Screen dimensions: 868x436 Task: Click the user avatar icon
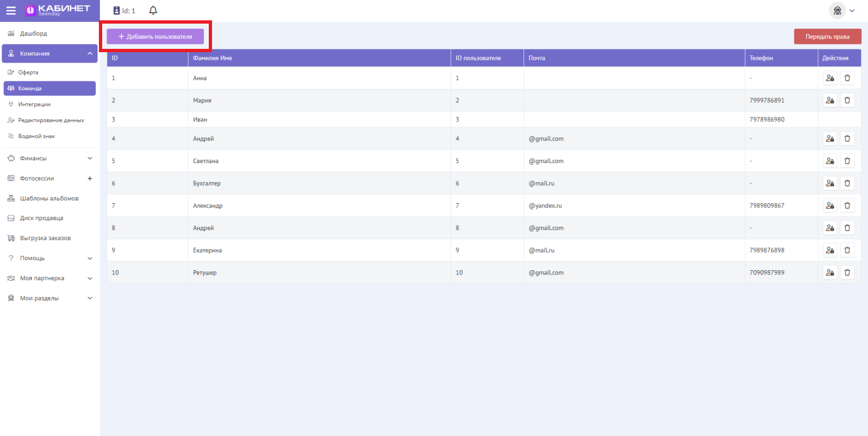click(x=837, y=10)
